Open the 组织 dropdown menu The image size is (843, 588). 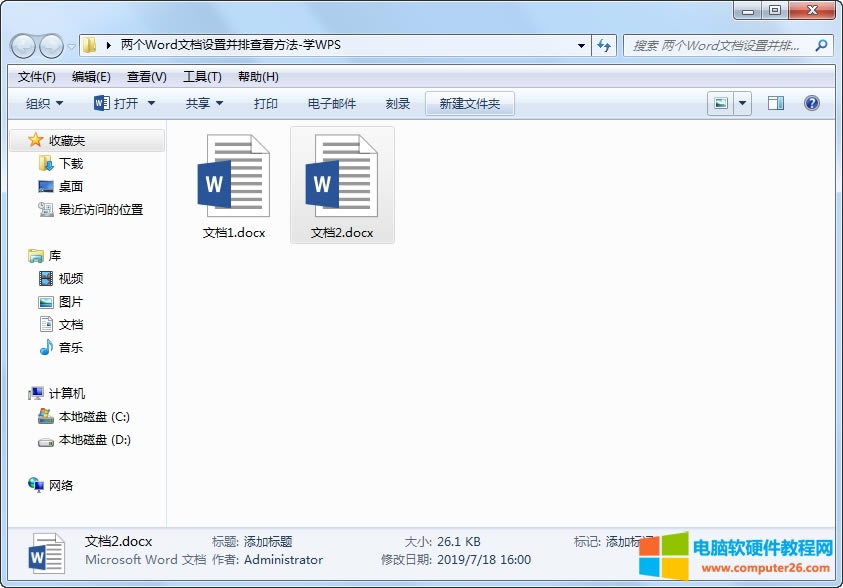tap(42, 102)
